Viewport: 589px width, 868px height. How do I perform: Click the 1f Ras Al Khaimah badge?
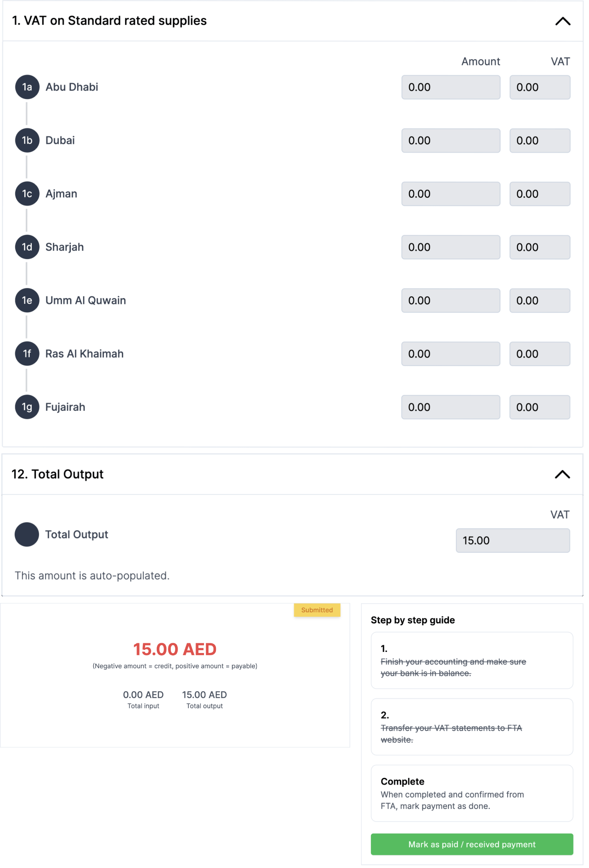coord(27,354)
